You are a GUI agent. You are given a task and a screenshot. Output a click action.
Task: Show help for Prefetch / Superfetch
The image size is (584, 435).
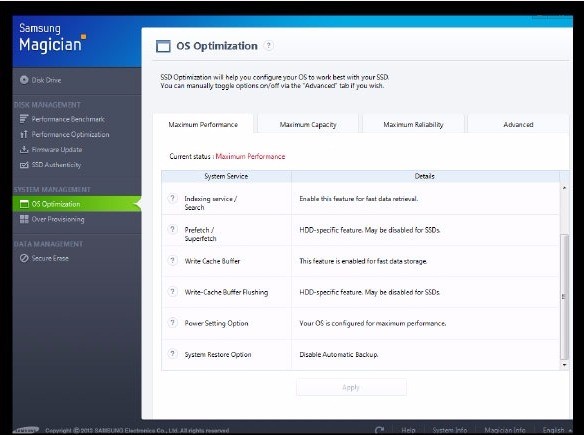pos(172,229)
